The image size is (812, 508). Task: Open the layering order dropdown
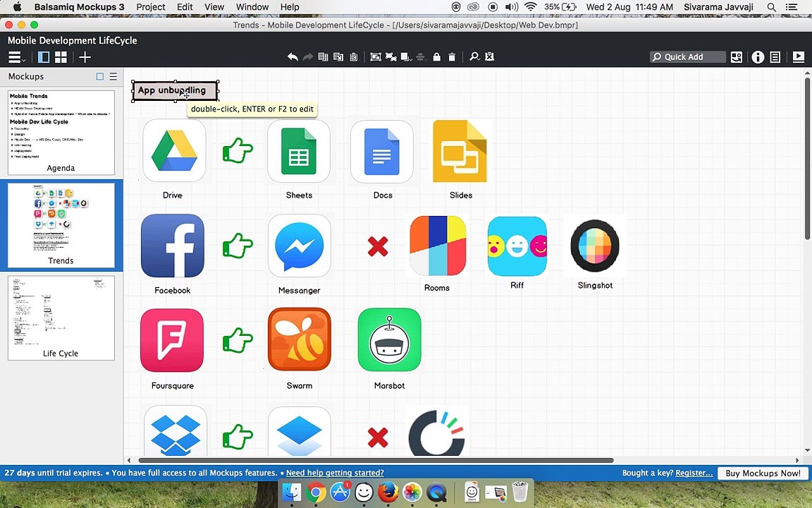[407, 57]
